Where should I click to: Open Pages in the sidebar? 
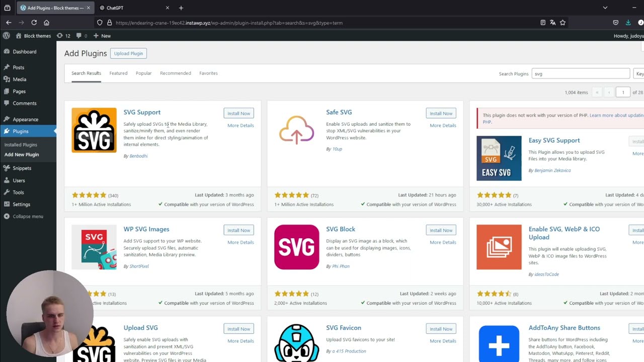click(x=19, y=92)
